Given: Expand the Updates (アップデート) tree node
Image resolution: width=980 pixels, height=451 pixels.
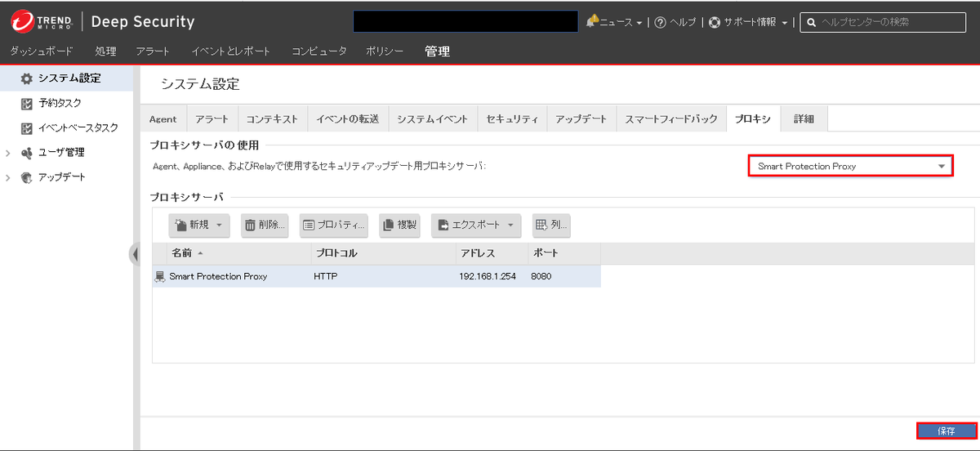Looking at the screenshot, I should [8, 177].
